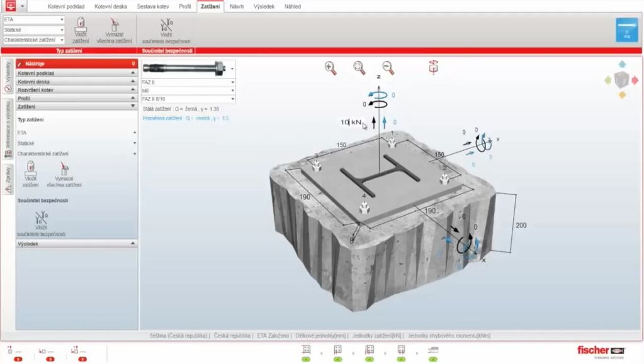Open the Náhled tab
This screenshot has height=364, width=644.
tap(293, 6)
